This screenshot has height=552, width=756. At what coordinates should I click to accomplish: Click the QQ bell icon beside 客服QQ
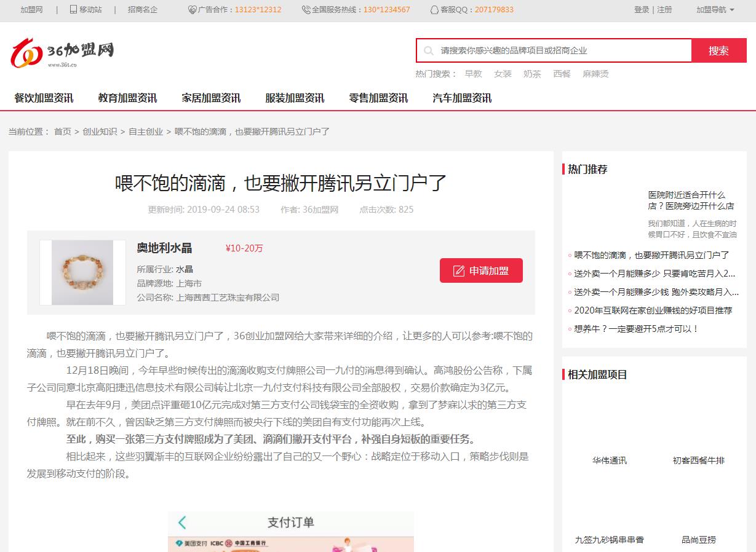click(434, 10)
